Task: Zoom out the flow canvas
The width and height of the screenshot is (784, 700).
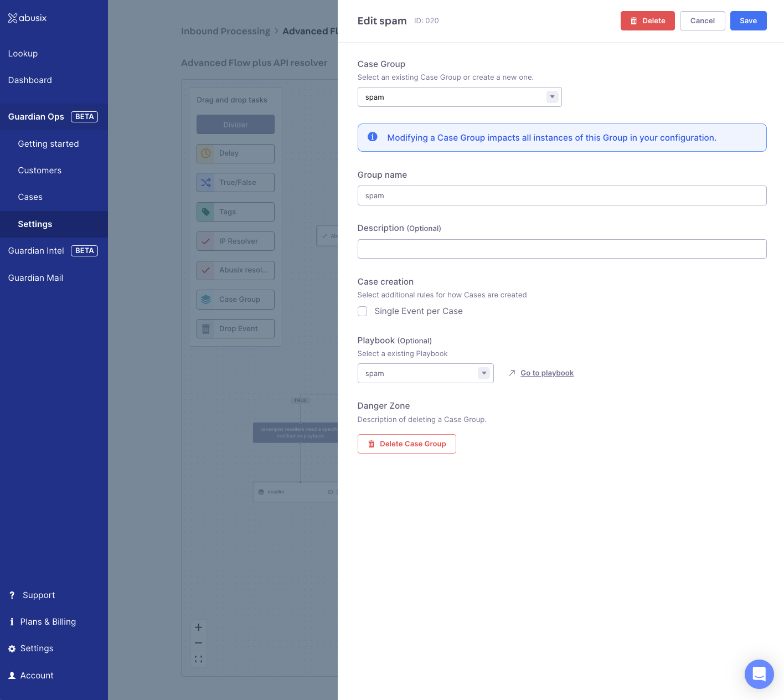Action: click(x=199, y=643)
